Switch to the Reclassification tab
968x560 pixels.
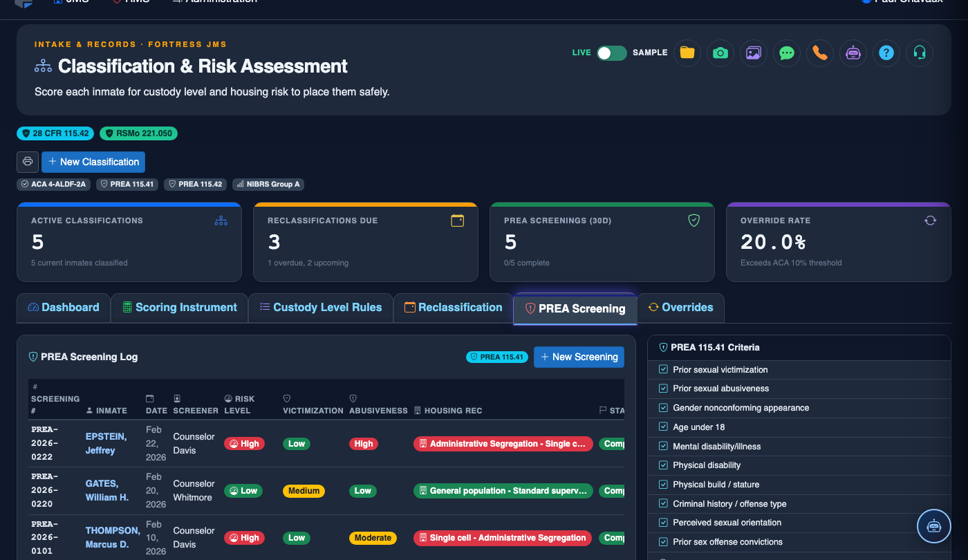click(454, 308)
